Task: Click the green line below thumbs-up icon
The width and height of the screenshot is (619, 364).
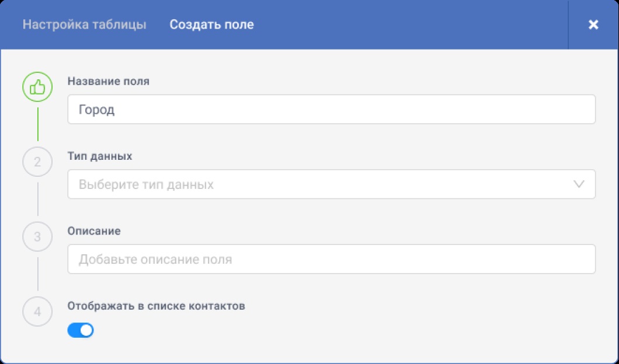Action: (38, 124)
